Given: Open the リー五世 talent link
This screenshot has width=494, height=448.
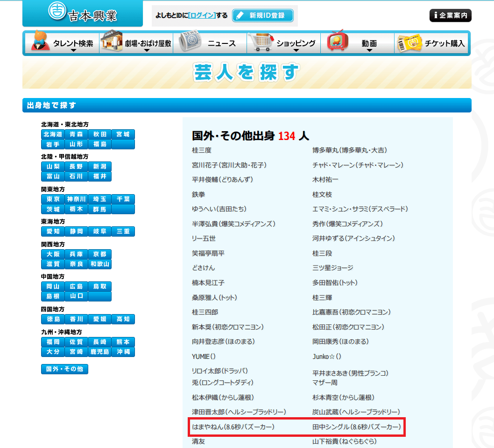Looking at the screenshot, I should pos(204,238).
